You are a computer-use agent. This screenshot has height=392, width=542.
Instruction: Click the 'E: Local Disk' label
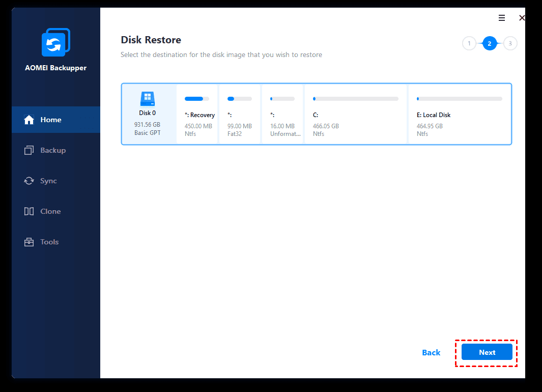click(434, 115)
